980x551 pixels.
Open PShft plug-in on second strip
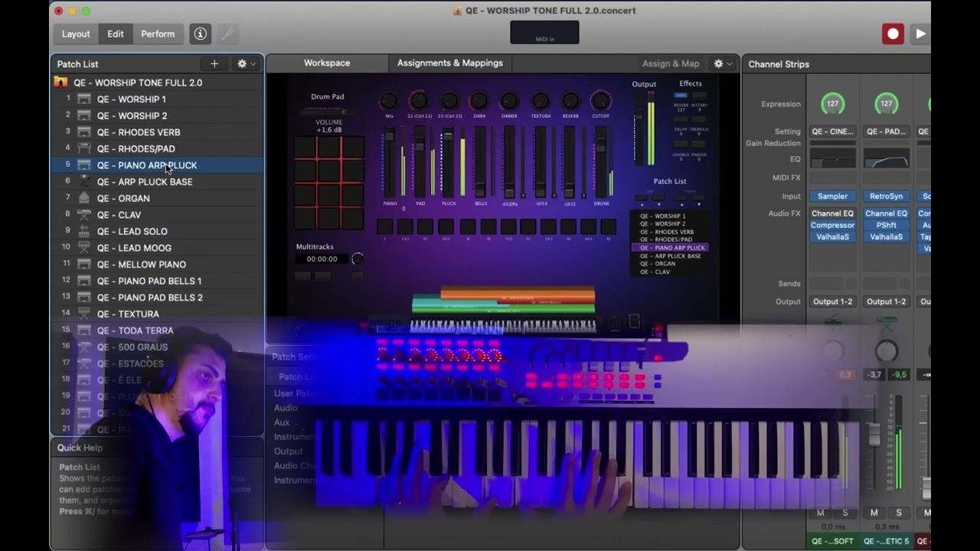886,226
